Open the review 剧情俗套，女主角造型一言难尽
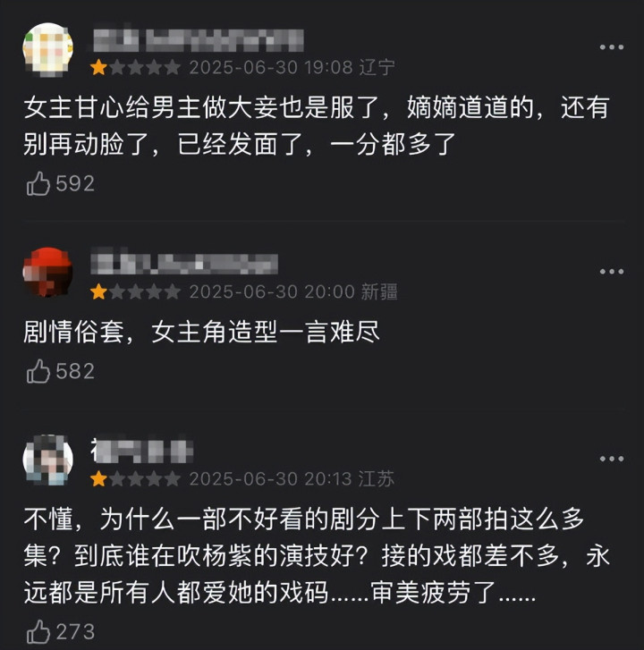The height and width of the screenshot is (650, 644). pyautogui.click(x=201, y=332)
